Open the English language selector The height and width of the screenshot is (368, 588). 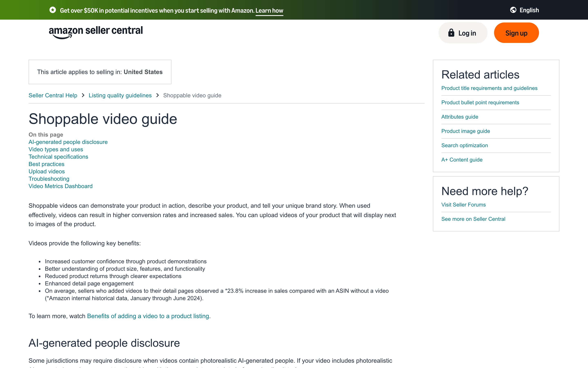(524, 10)
